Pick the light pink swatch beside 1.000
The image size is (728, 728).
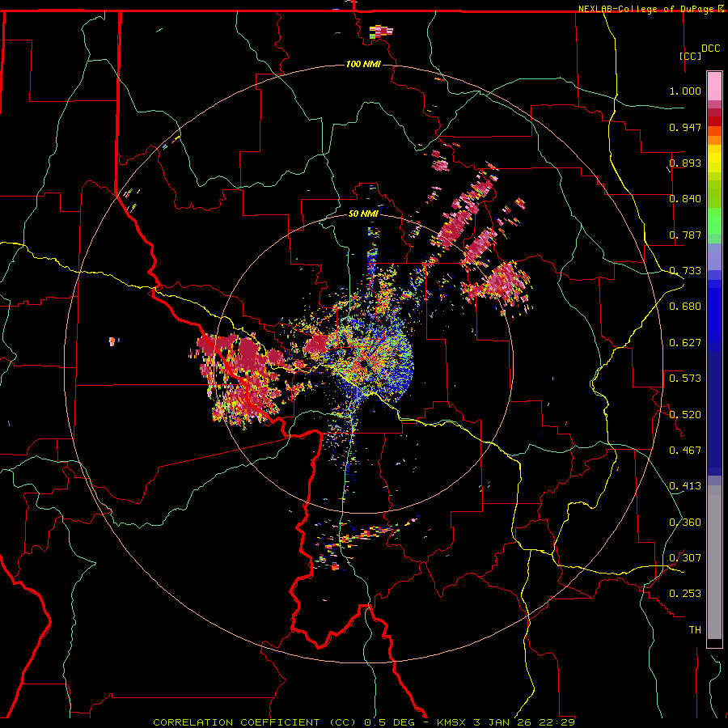point(714,87)
